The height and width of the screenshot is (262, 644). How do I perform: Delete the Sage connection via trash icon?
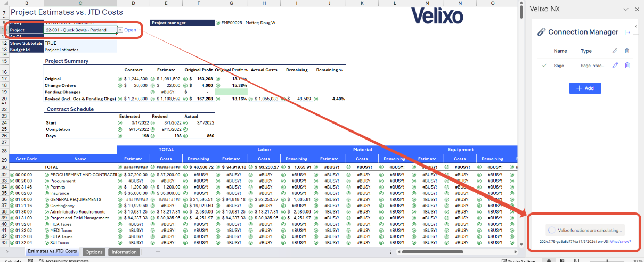pyautogui.click(x=627, y=65)
